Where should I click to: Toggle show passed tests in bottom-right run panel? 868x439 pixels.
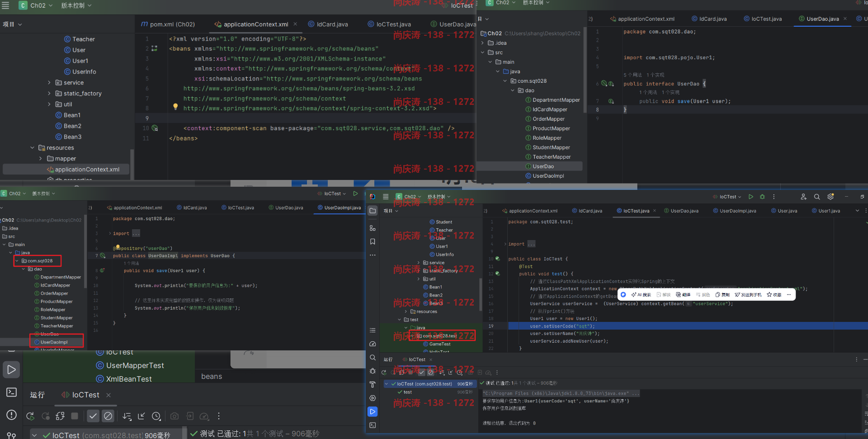[422, 373]
